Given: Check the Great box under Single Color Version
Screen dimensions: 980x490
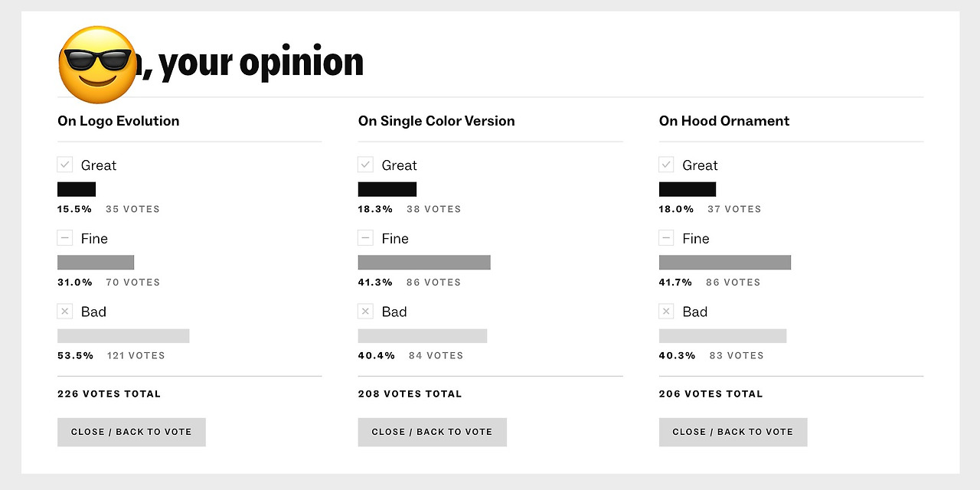Looking at the screenshot, I should point(366,165).
